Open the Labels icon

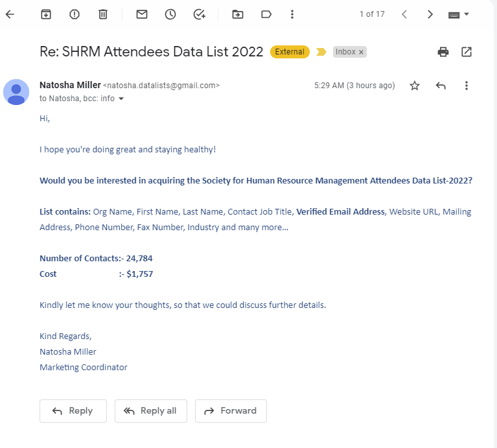coord(266,14)
